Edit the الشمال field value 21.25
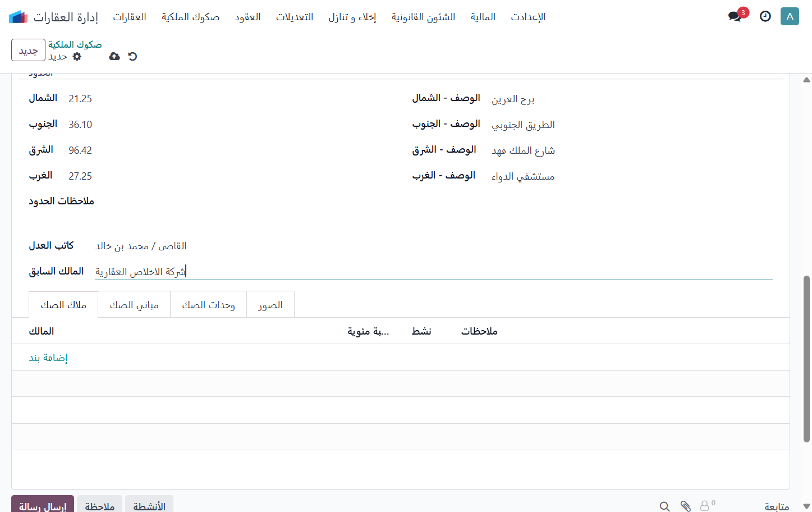 click(80, 99)
